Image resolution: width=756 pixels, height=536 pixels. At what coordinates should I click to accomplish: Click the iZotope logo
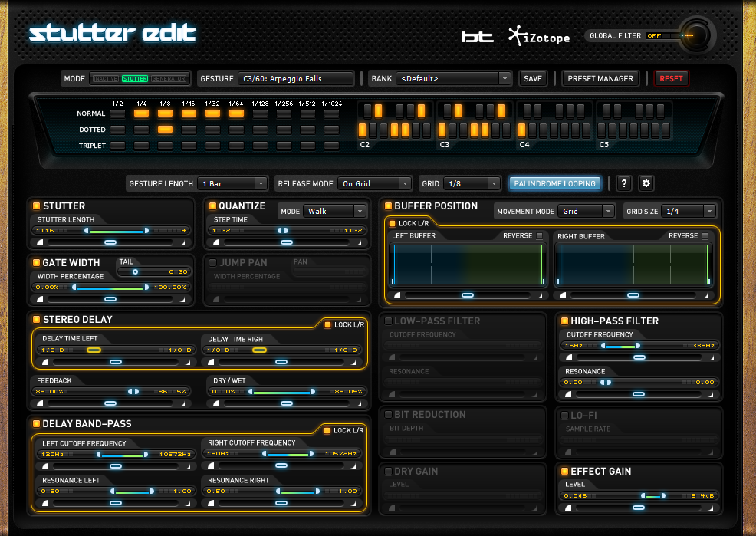click(539, 37)
